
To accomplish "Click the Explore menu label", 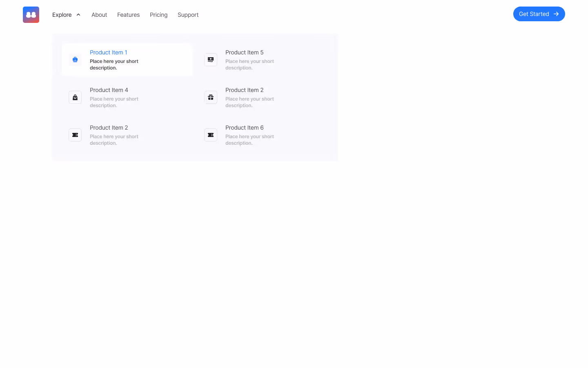I will click(x=62, y=15).
